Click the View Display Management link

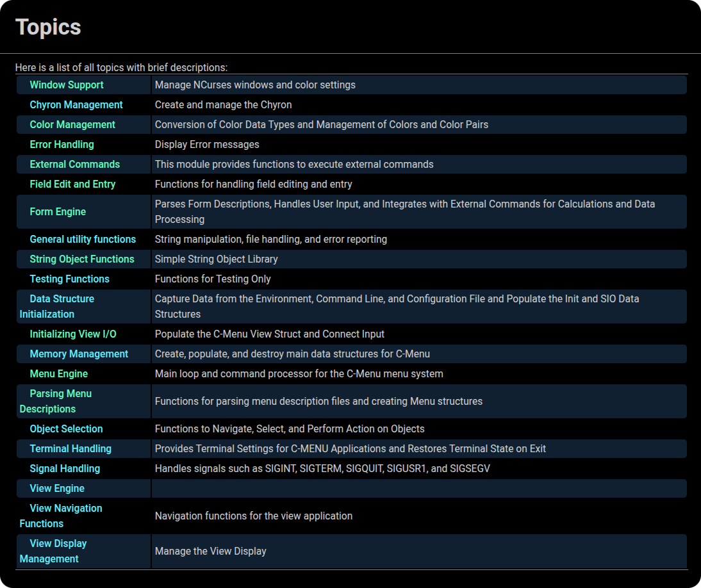click(x=58, y=543)
